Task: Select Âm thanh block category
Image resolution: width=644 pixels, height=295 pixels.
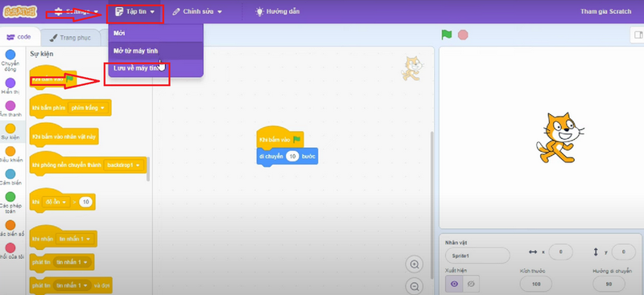Action: click(10, 109)
